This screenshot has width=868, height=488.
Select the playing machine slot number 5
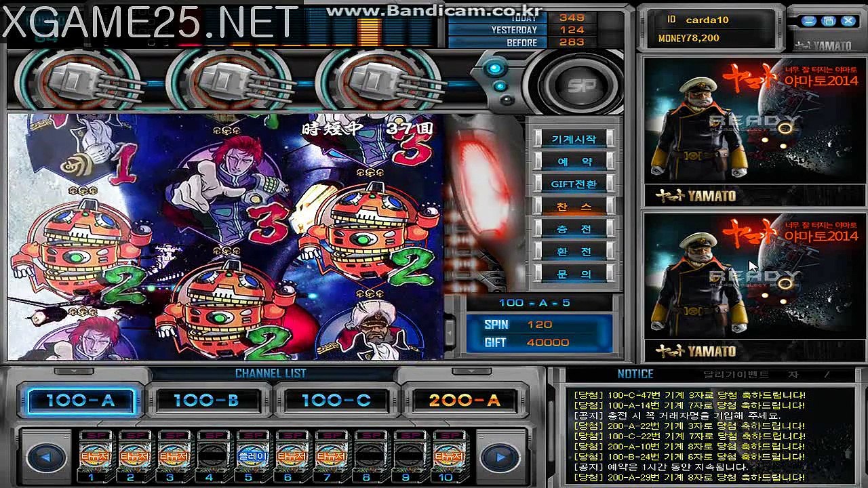pyautogui.click(x=252, y=455)
